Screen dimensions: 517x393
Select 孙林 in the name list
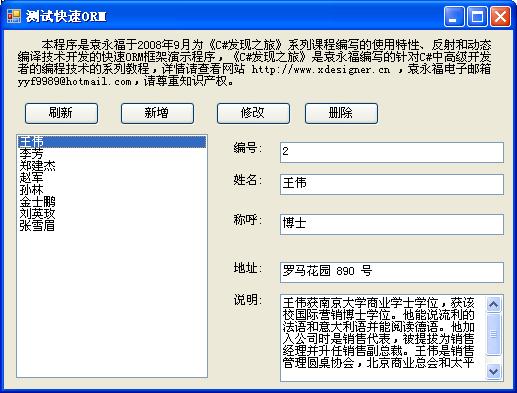(x=112, y=190)
